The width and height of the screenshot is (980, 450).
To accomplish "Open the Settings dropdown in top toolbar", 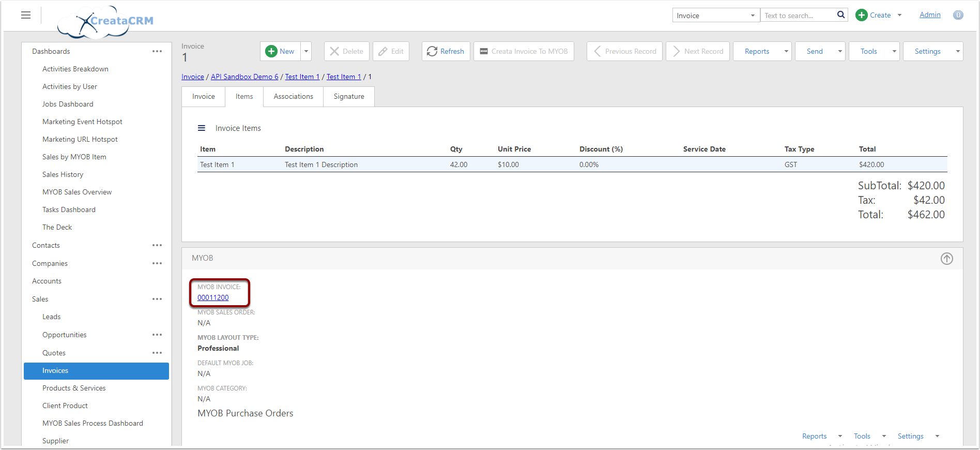I will [933, 51].
